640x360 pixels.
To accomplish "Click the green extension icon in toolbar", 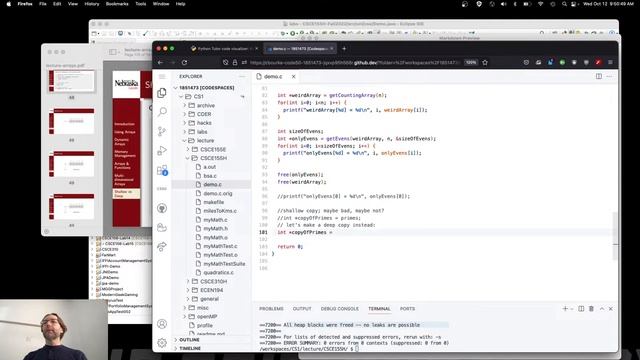I will (x=562, y=62).
